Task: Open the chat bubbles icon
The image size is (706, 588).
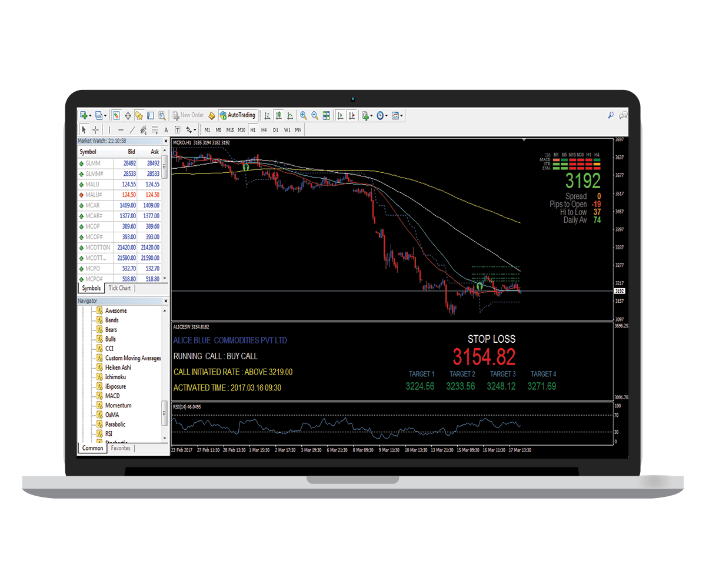Action: tap(623, 115)
